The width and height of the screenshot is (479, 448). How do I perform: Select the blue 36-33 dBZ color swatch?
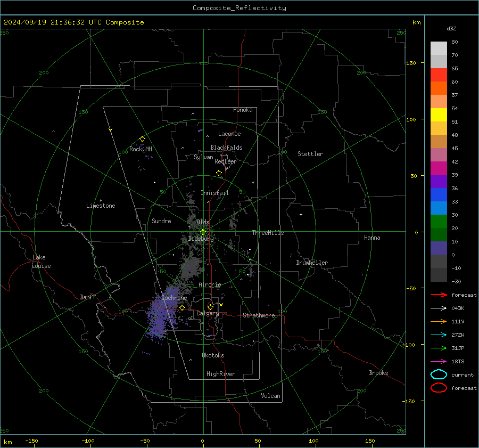tap(439, 195)
